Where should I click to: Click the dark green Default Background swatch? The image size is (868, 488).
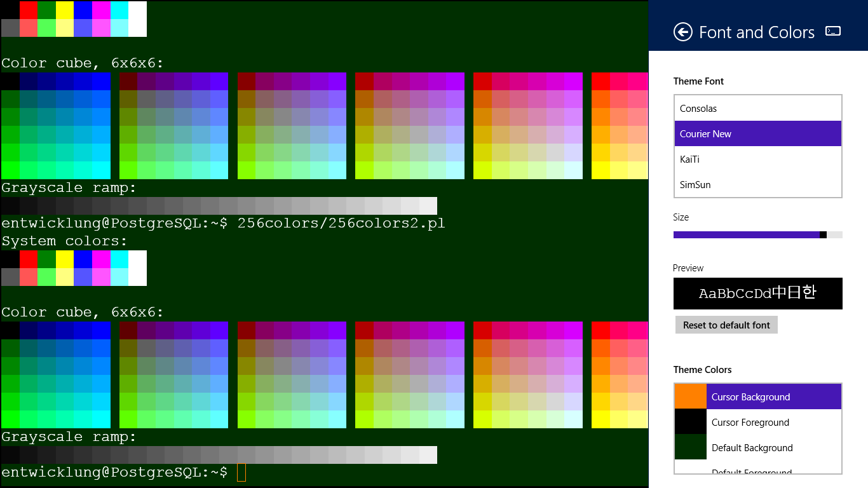(690, 447)
